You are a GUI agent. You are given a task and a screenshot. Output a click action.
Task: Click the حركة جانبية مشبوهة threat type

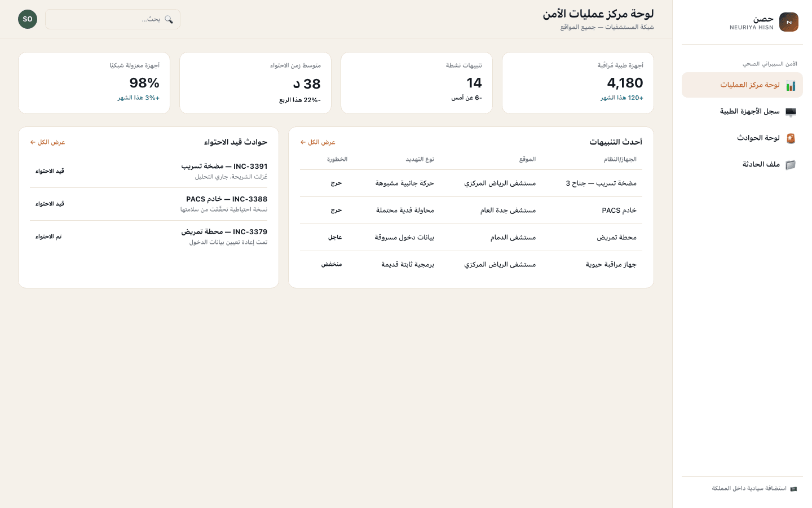(x=405, y=183)
